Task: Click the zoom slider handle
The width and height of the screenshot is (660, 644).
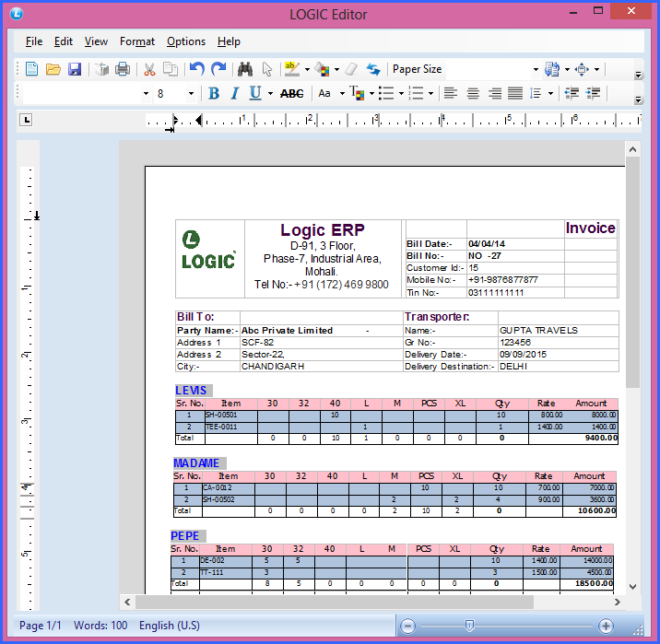Action: pos(469,626)
